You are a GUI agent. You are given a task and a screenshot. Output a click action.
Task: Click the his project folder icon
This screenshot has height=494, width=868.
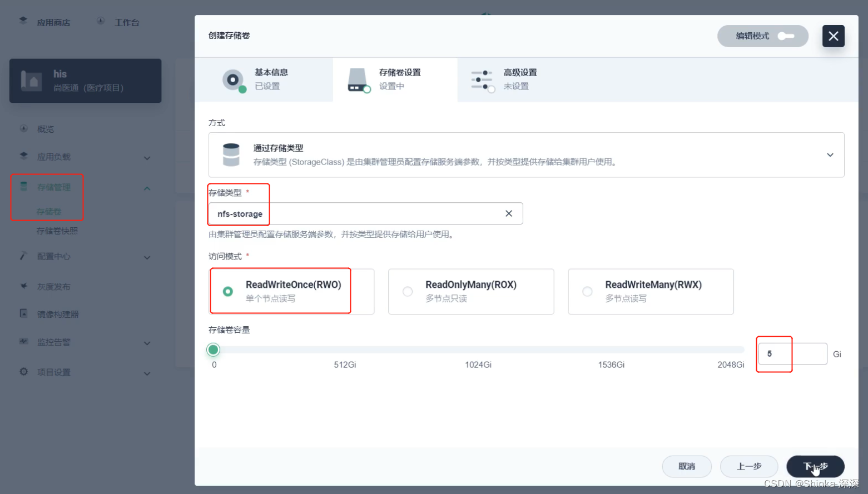(31, 81)
